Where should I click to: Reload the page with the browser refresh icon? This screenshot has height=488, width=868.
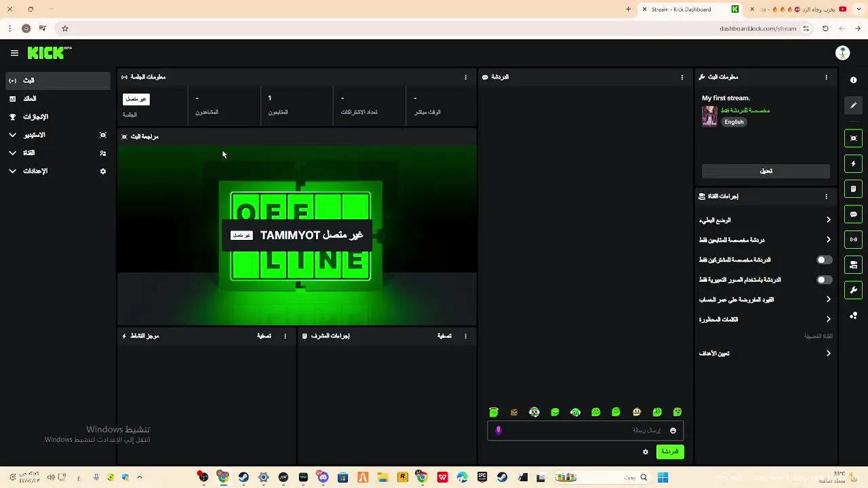click(825, 28)
